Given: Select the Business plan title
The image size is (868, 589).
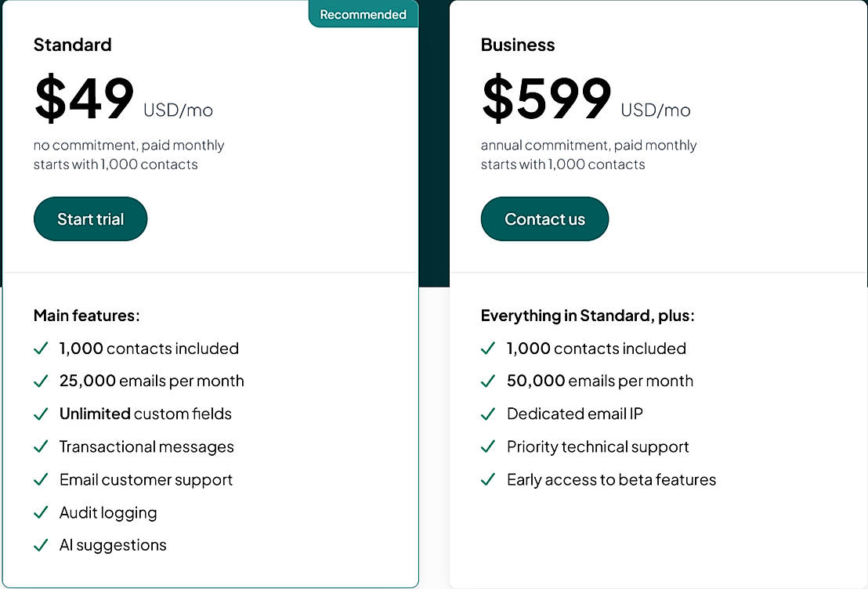Looking at the screenshot, I should [517, 45].
